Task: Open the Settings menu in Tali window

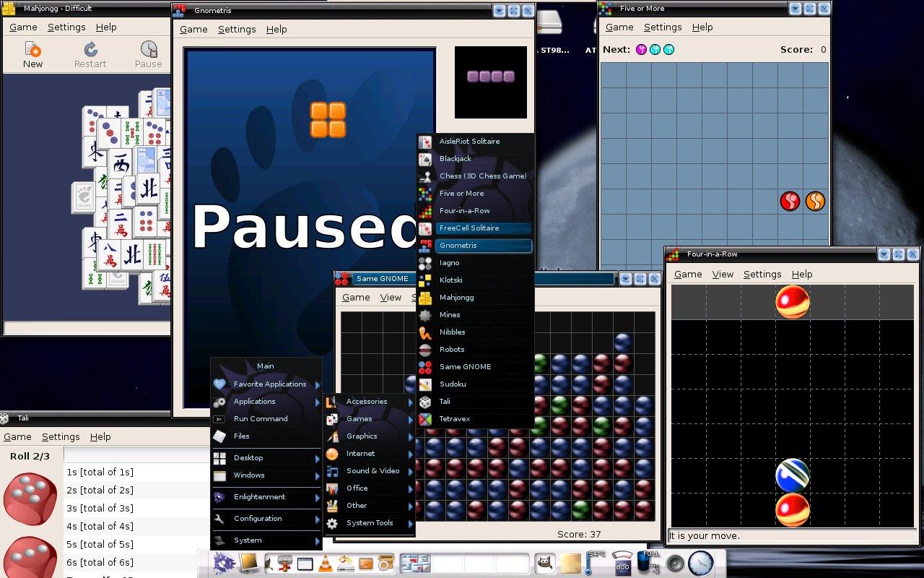Action: click(x=61, y=437)
